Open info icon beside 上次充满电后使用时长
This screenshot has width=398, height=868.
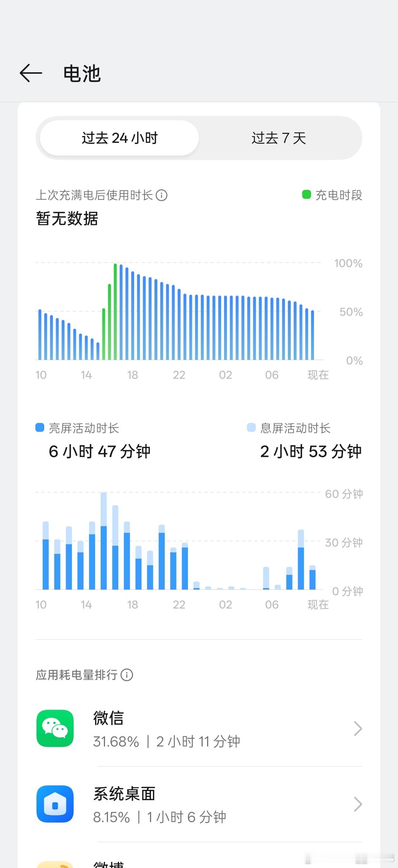point(161,195)
